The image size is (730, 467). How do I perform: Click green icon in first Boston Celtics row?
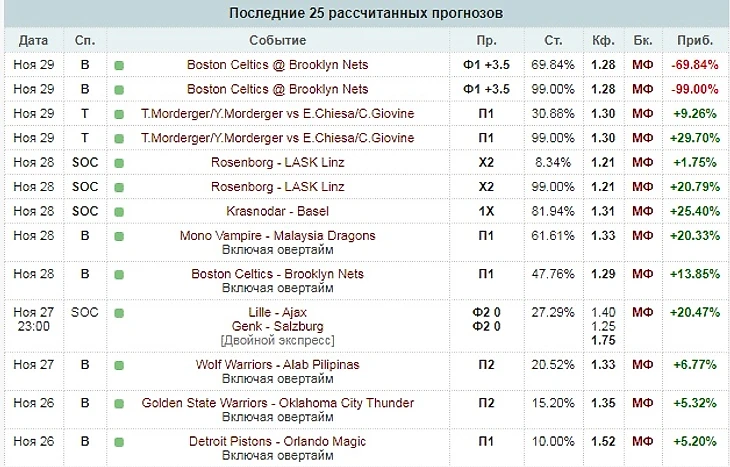click(x=119, y=66)
